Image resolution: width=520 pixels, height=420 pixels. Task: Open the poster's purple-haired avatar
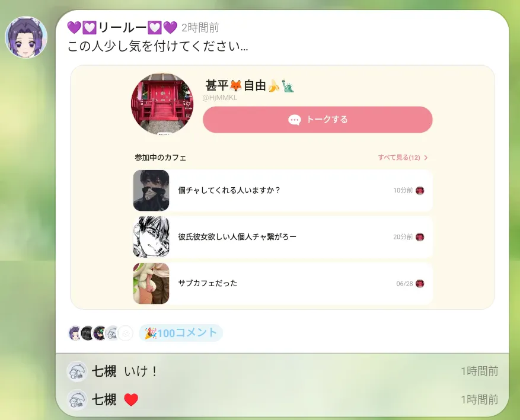pos(26,37)
